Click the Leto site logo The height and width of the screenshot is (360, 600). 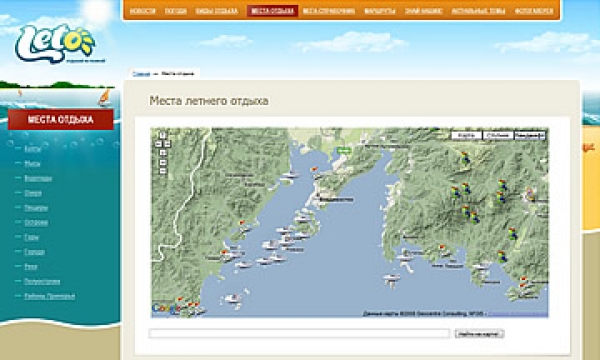[x=55, y=43]
